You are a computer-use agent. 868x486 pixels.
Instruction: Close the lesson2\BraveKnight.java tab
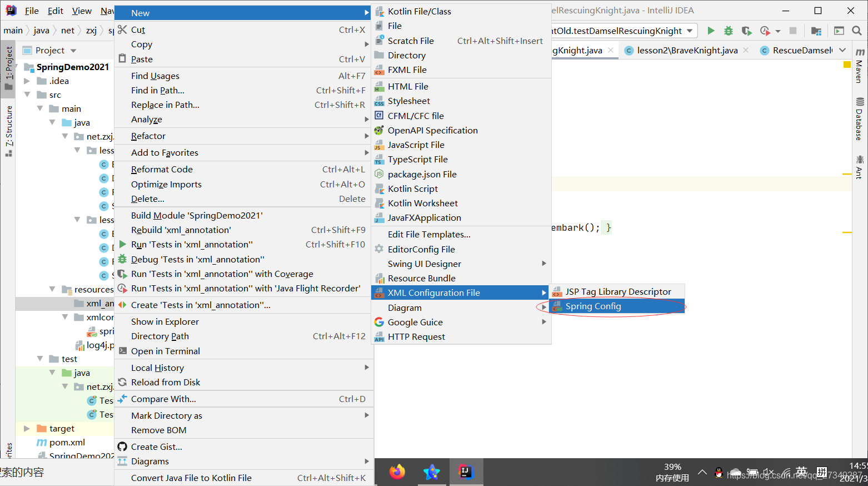click(x=746, y=50)
